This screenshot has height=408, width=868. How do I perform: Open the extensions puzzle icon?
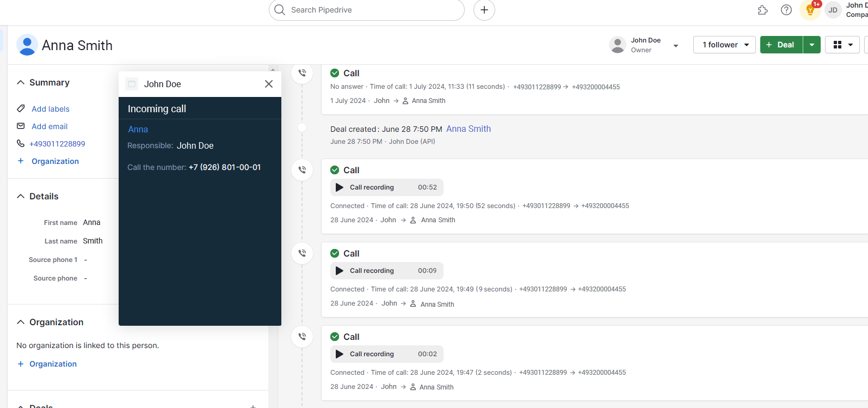tap(762, 10)
